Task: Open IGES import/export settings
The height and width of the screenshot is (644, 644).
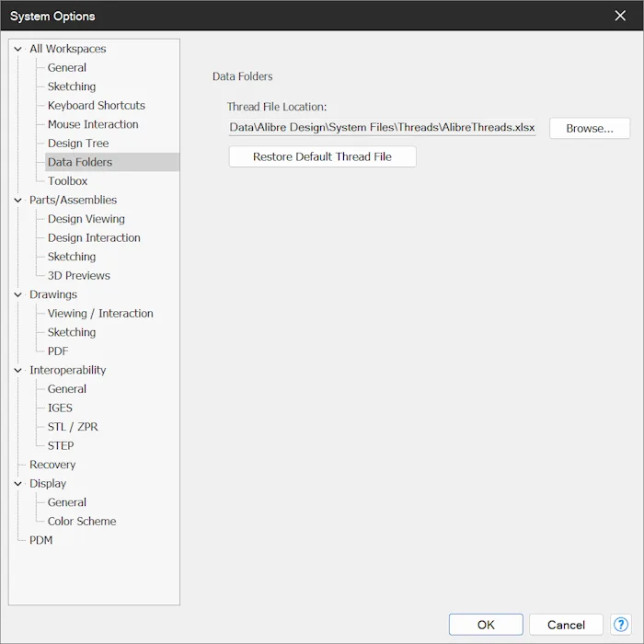Action: click(60, 408)
